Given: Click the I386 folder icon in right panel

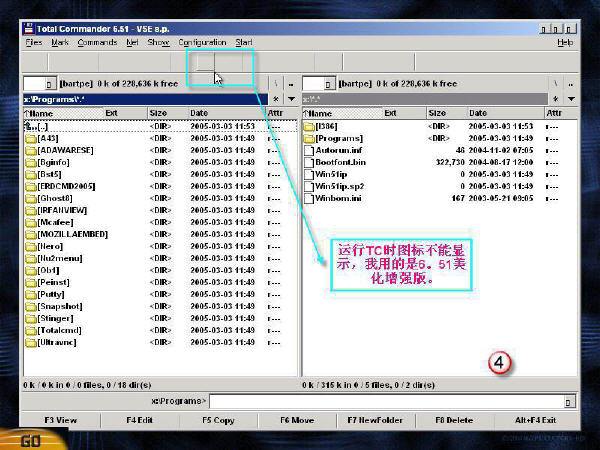Looking at the screenshot, I should click(309, 126).
